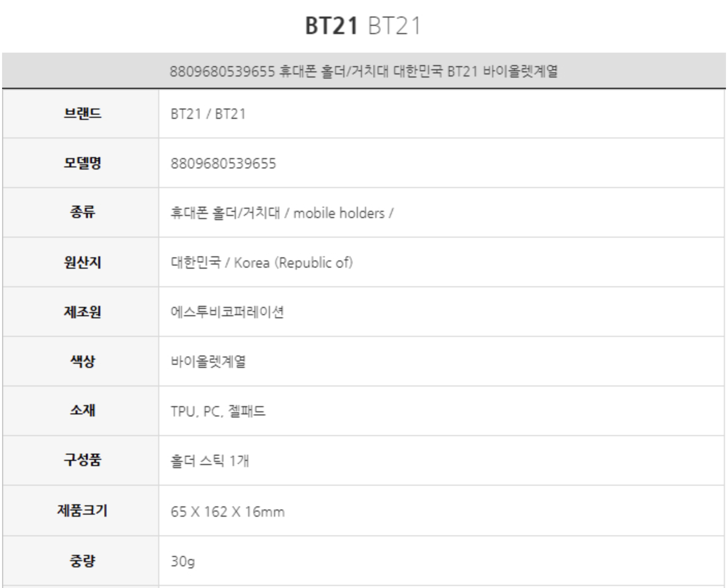Click the 소재 row label
This screenshot has width=727, height=588.
[x=82, y=411]
